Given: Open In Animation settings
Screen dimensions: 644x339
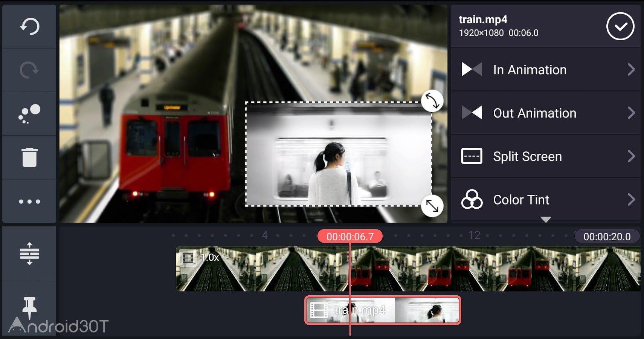Looking at the screenshot, I should point(545,70).
